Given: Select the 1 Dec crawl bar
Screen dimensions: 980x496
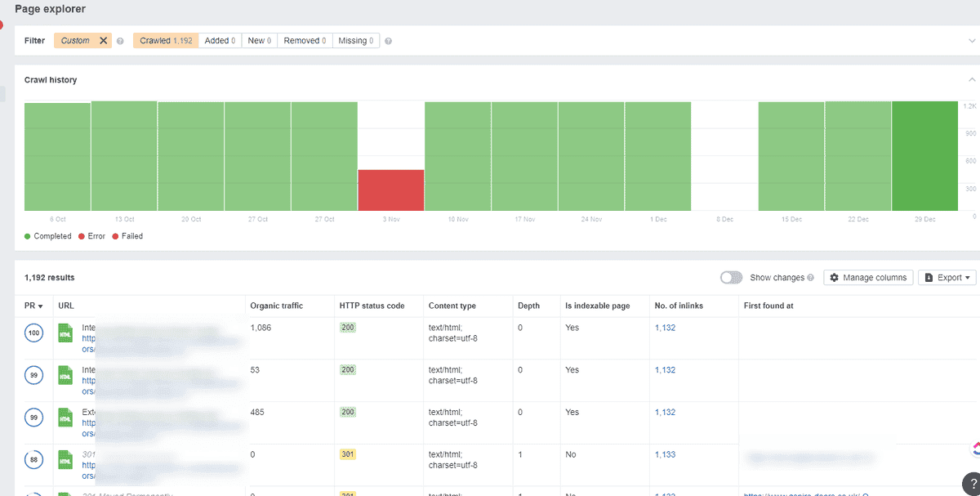Looking at the screenshot, I should click(x=658, y=157).
